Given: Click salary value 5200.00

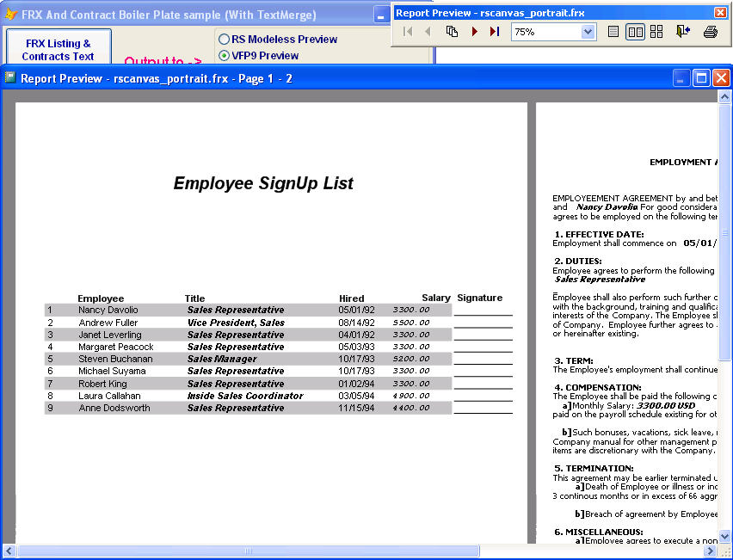Looking at the screenshot, I should [411, 359].
